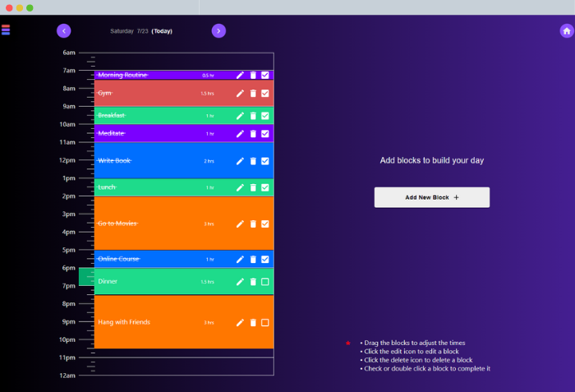
Task: Delete the Hang with Friends block
Action: click(x=253, y=322)
